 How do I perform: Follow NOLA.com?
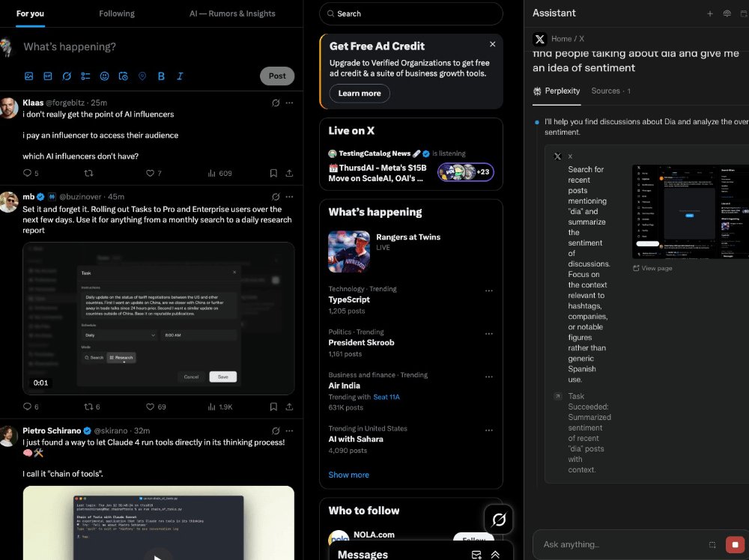(474, 537)
